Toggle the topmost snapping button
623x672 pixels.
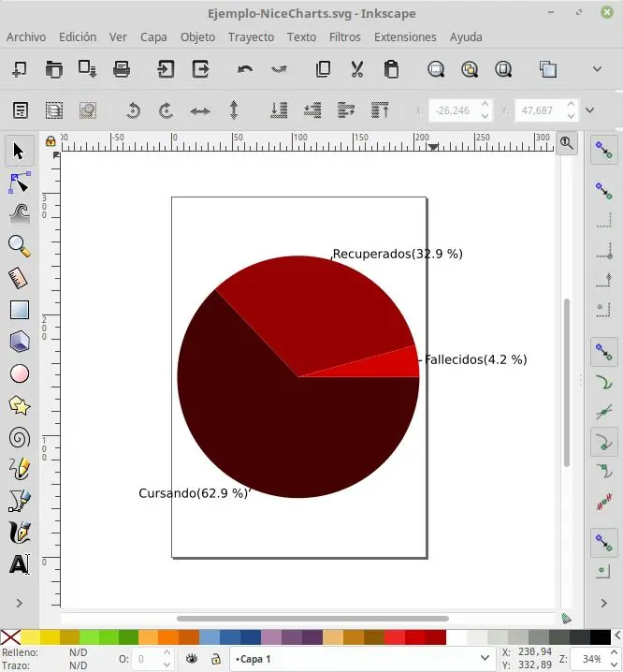click(603, 150)
